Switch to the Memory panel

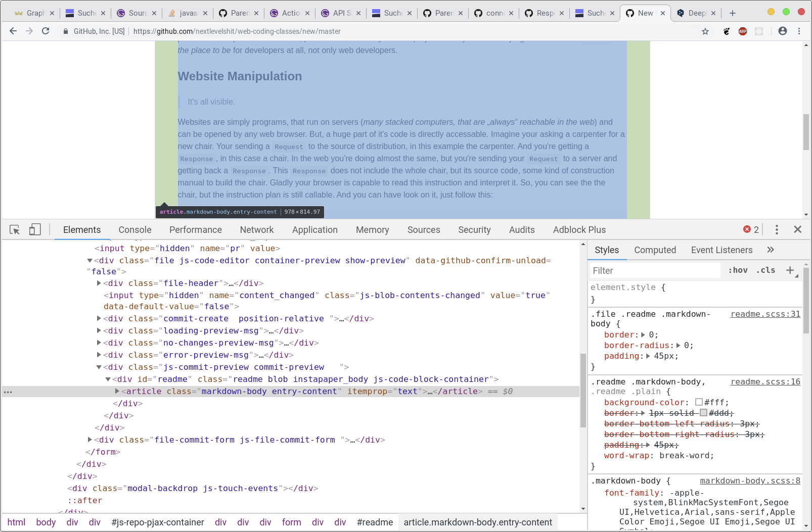coord(373,230)
